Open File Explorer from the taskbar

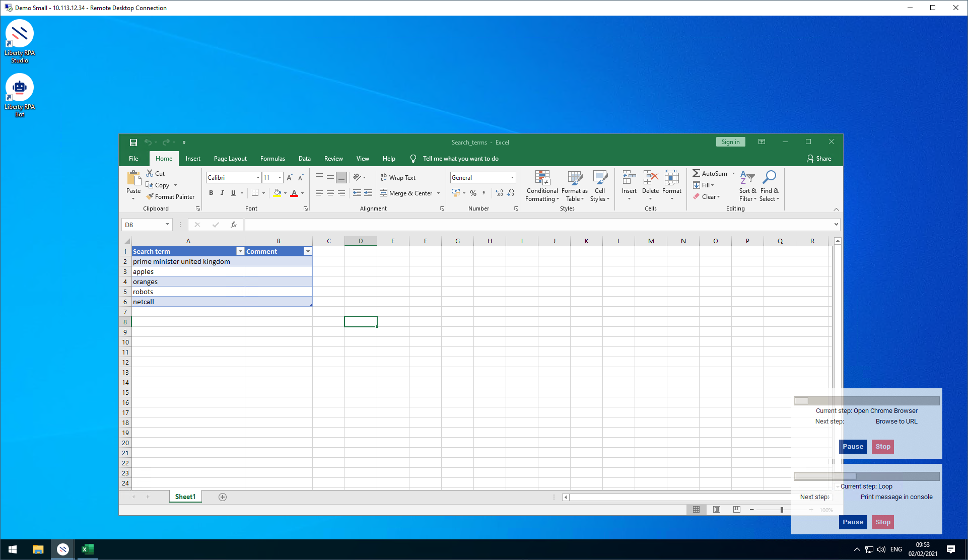(x=38, y=549)
